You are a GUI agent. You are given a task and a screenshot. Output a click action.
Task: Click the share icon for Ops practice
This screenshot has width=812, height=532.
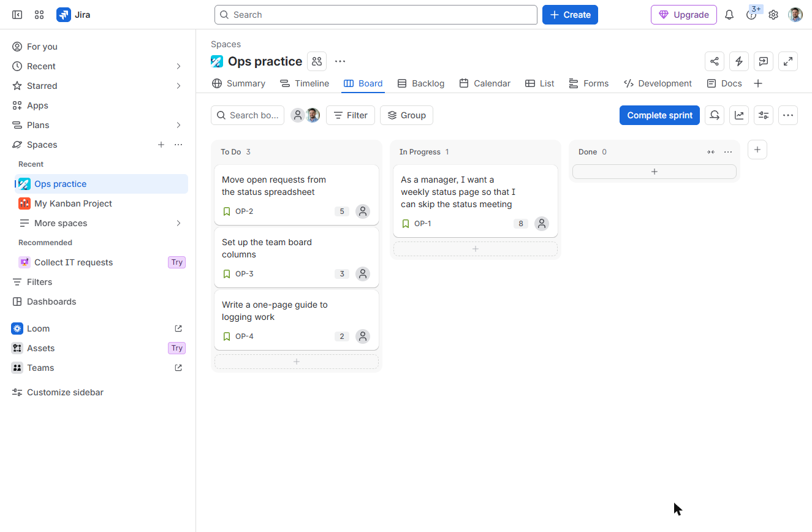click(715, 61)
